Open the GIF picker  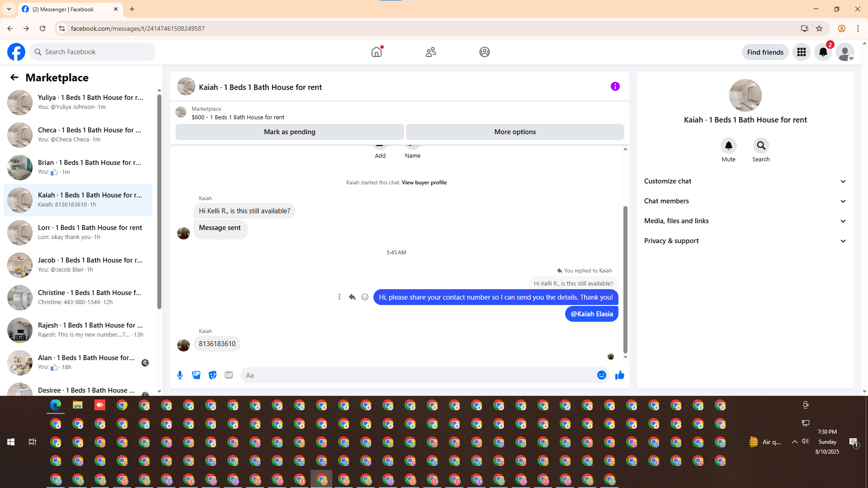(x=229, y=375)
